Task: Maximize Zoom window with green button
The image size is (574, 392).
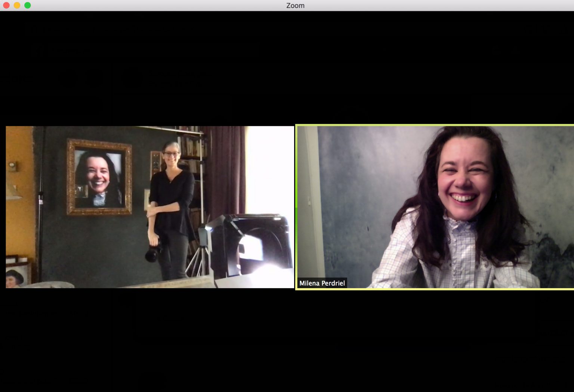Action: coord(27,5)
